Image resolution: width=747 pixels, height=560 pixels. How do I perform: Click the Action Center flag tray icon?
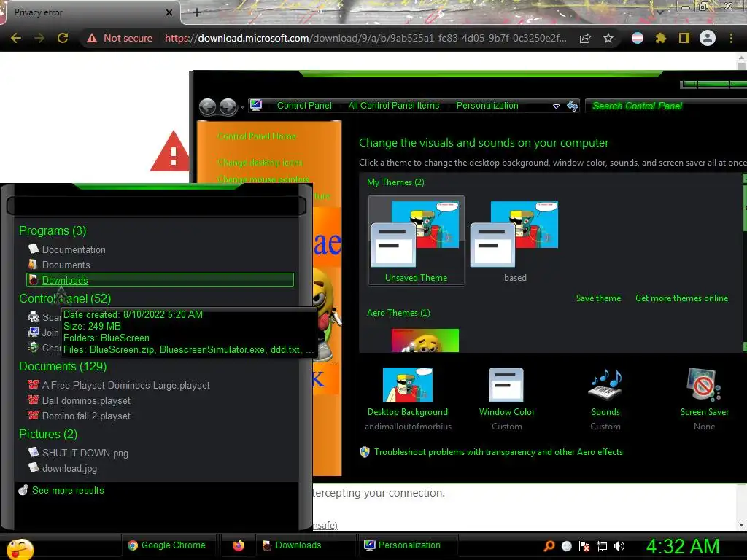click(x=584, y=546)
